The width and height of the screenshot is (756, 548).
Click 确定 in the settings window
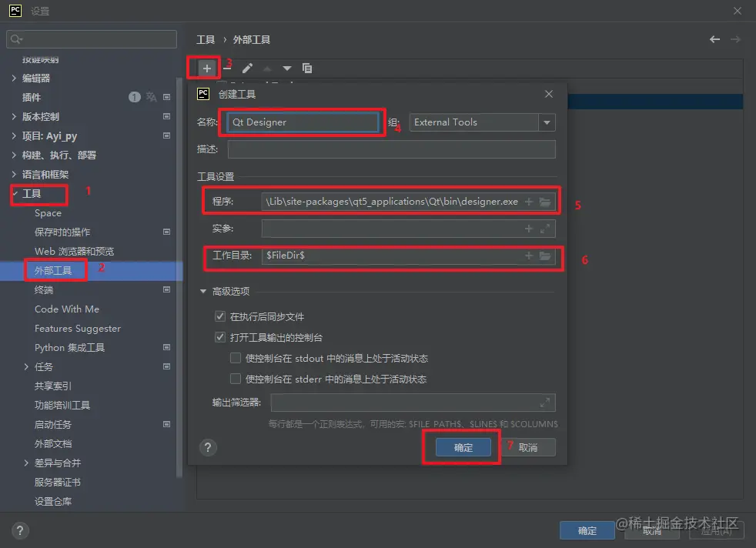click(587, 530)
